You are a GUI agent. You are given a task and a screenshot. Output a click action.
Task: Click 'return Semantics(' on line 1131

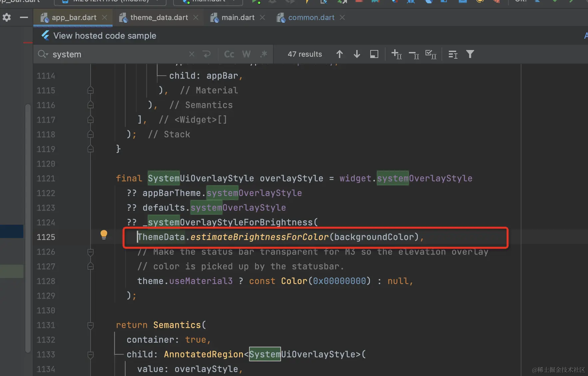coord(161,325)
